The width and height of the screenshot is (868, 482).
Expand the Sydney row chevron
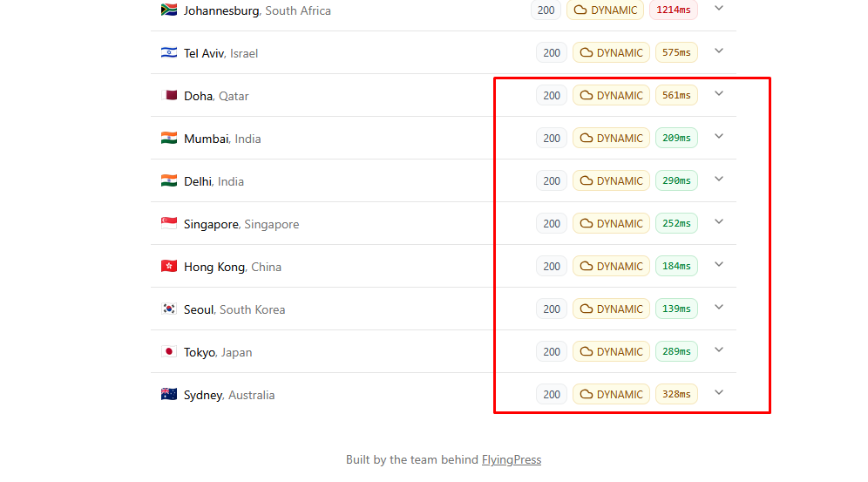click(718, 392)
